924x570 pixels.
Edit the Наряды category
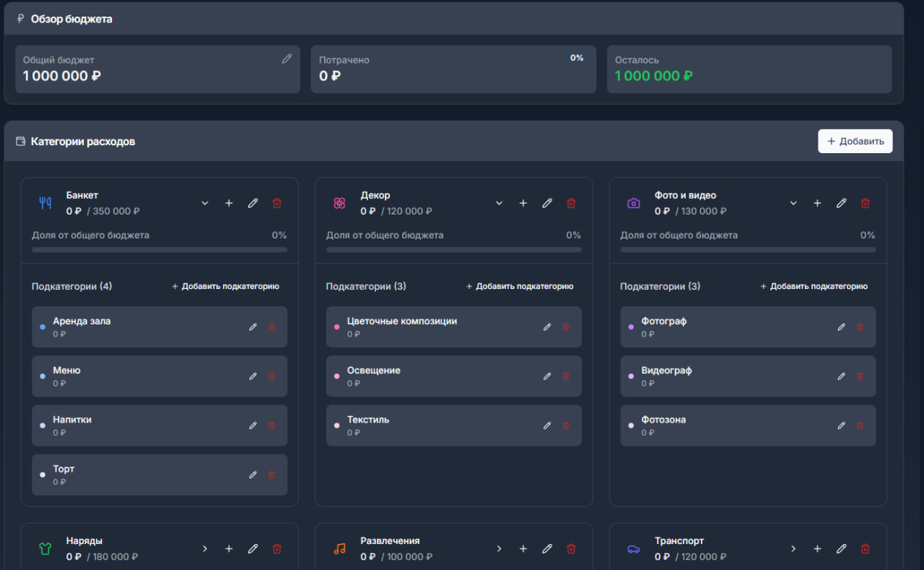[253, 548]
